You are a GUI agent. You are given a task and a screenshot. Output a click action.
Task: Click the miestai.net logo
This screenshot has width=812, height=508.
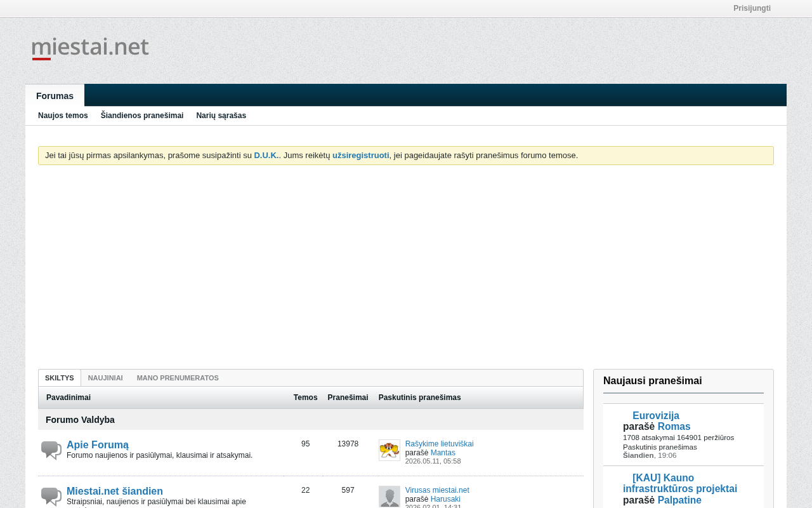(x=91, y=48)
